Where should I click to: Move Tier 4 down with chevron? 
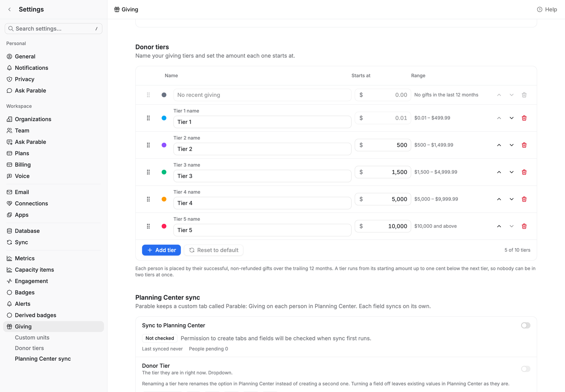tap(512, 199)
